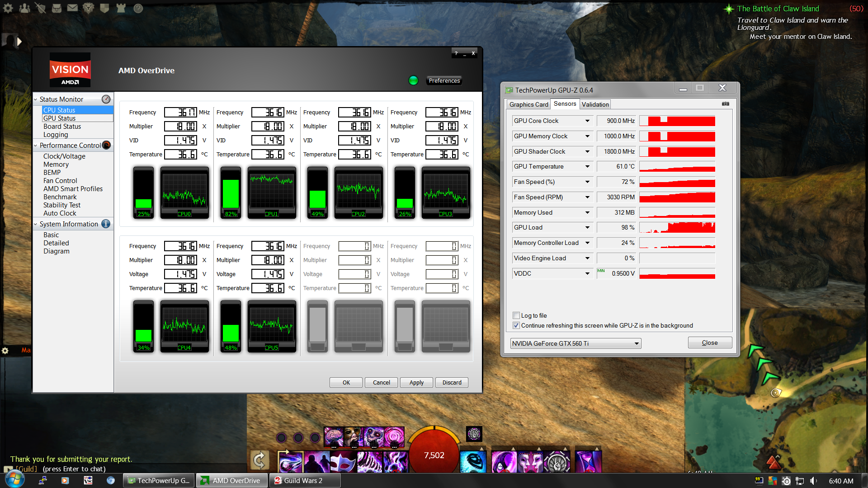
Task: Open the mail envelope icon in game toolbar
Action: pos(72,8)
